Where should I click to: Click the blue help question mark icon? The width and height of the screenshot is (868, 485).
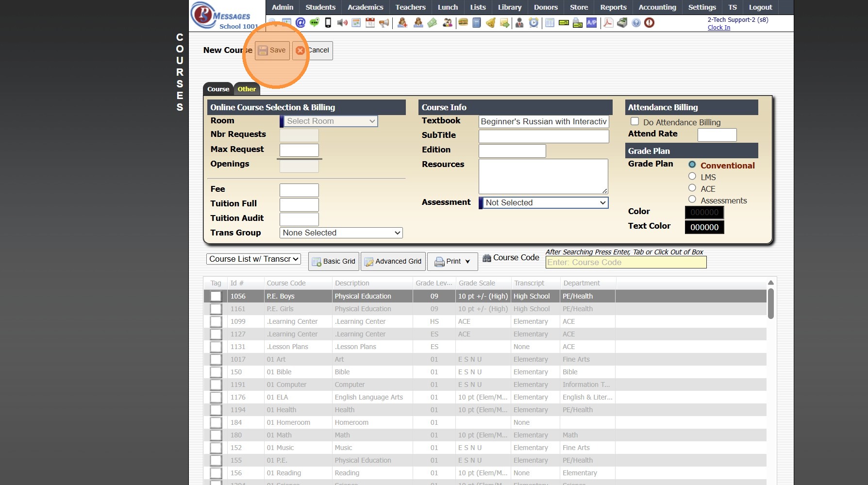pos(636,22)
